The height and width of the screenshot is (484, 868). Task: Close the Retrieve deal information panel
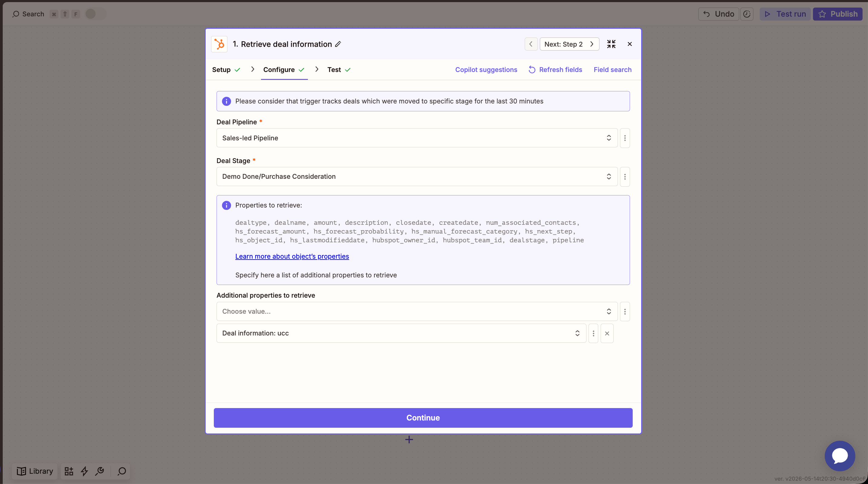coord(629,44)
